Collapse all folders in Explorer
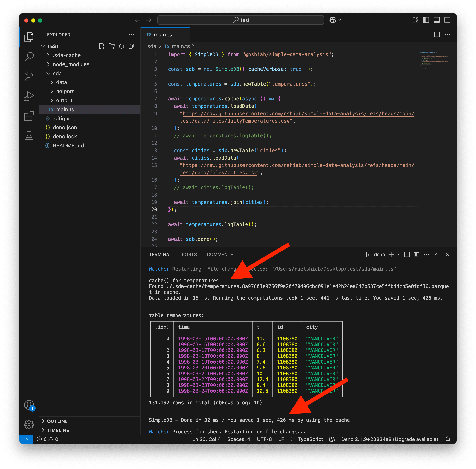 [x=131, y=46]
